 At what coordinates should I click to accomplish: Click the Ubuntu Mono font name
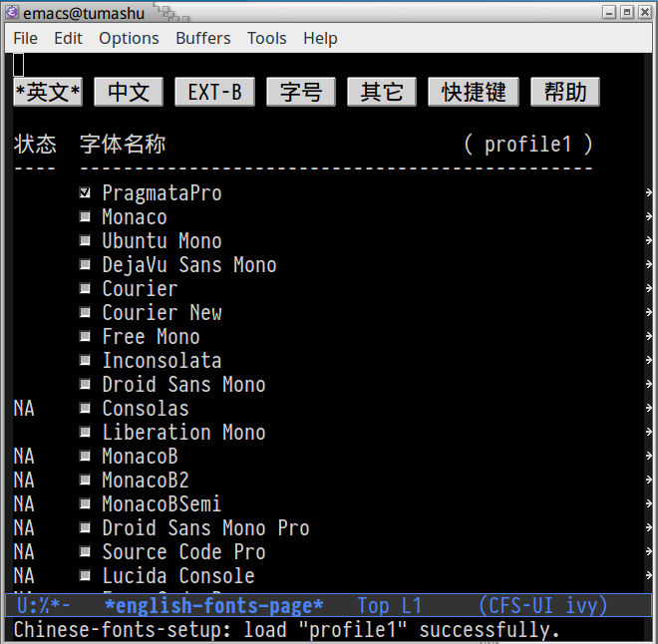[162, 241]
